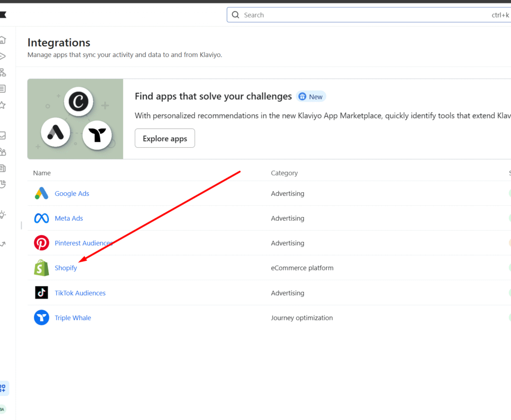Image resolution: width=511 pixels, height=420 pixels.
Task: Select the TikTok logo icon
Action: point(41,293)
